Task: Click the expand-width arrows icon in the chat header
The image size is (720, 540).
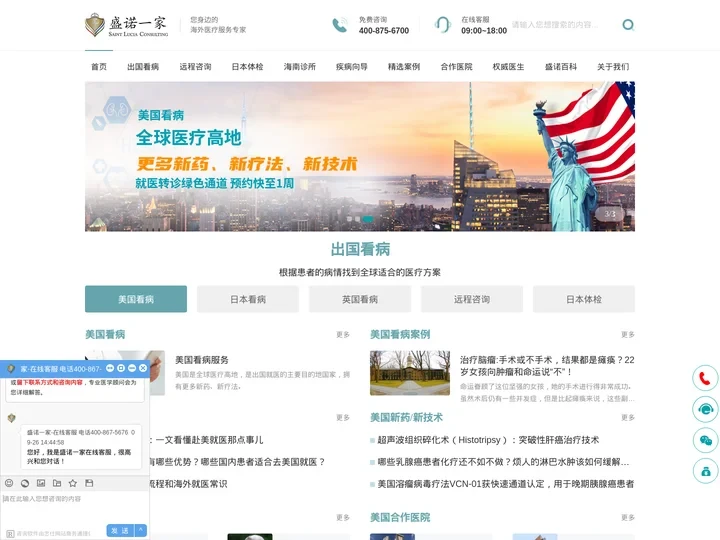Action: click(x=110, y=368)
